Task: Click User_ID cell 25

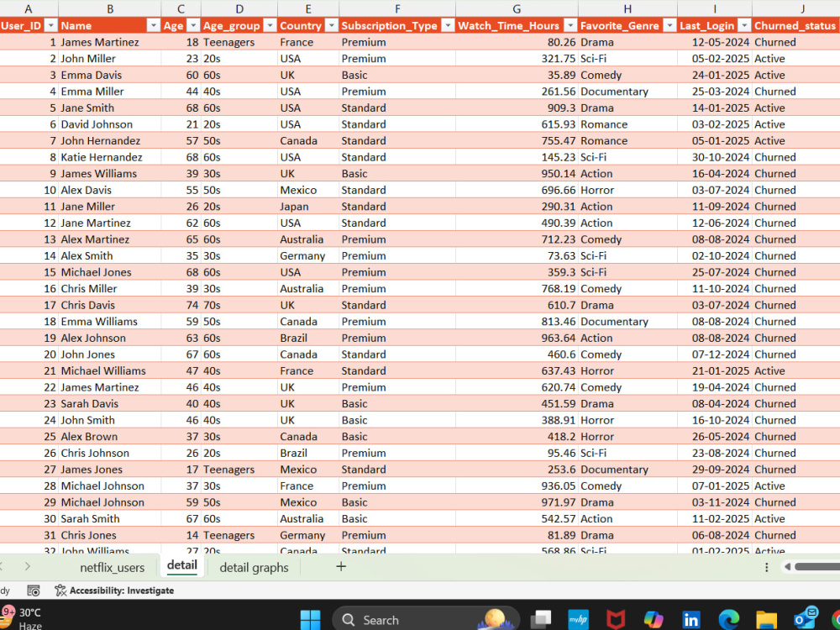Action: point(29,437)
